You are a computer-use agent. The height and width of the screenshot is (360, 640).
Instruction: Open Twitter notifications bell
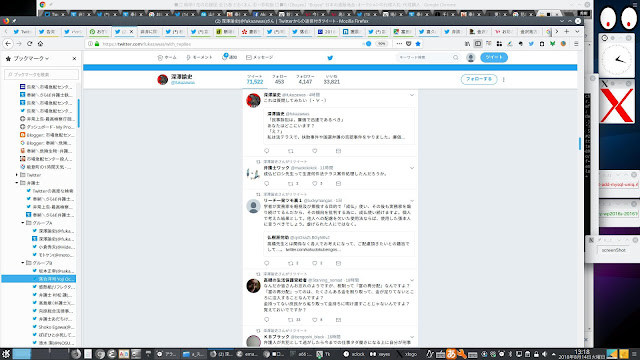[230, 57]
